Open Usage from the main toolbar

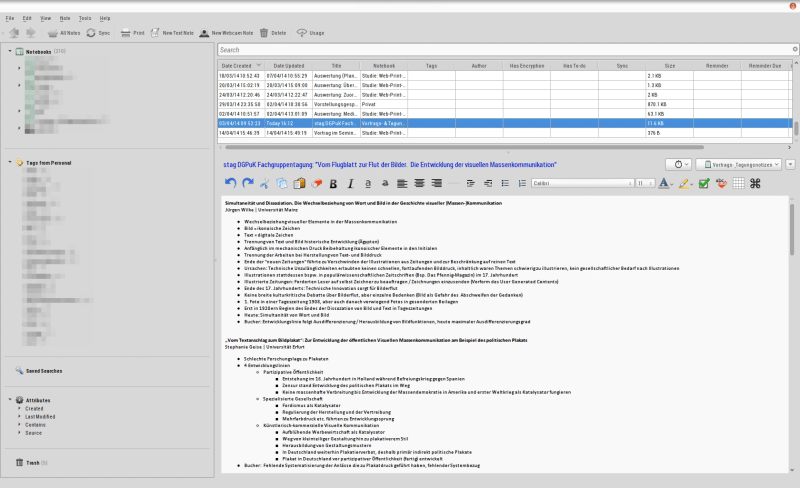(310, 33)
